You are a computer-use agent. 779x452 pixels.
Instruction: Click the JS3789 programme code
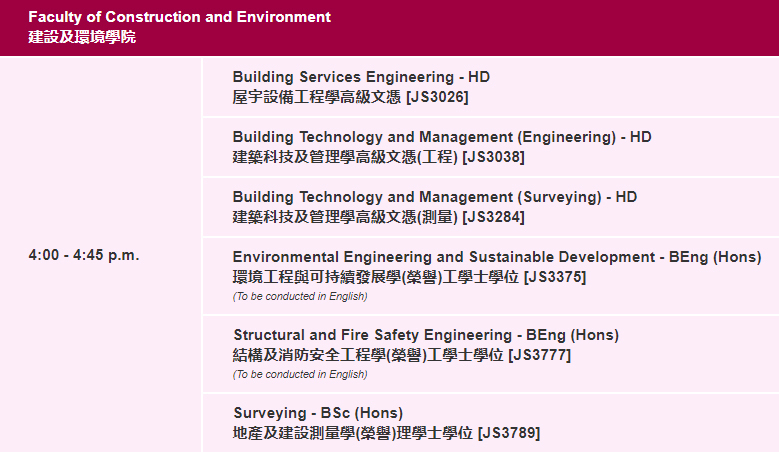pos(509,433)
